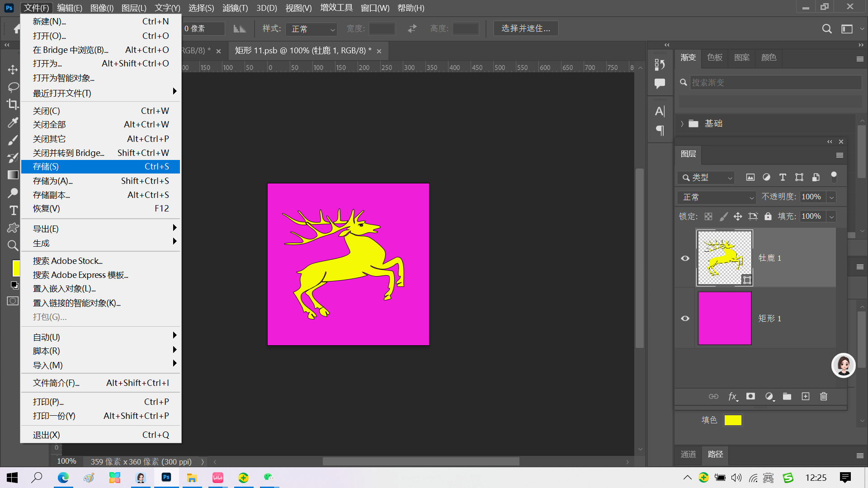Create a new layer with plus icon
Screen dimensions: 868x488
pos(806,396)
